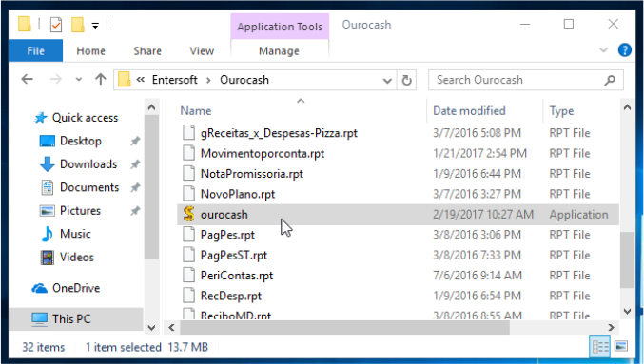Screen dimensions: 644x364
Task: Select the ourocash application name
Action: tap(224, 215)
